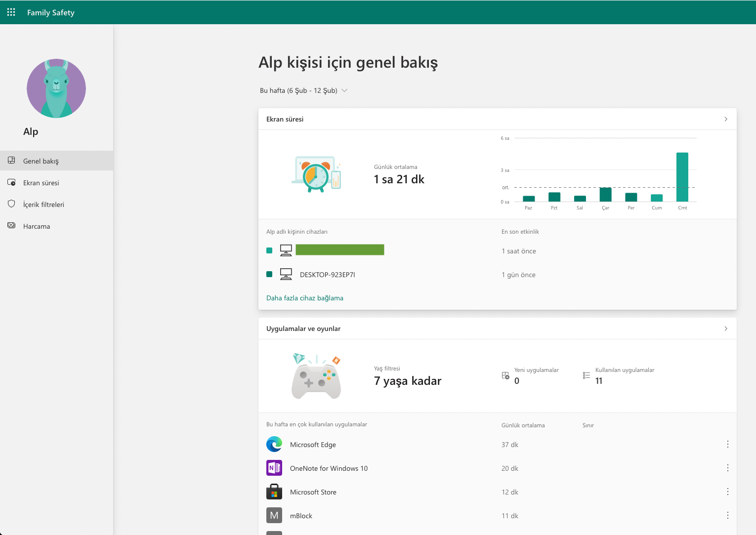Click the mBlock app icon
Screen dimensions: 756x535
click(x=274, y=515)
